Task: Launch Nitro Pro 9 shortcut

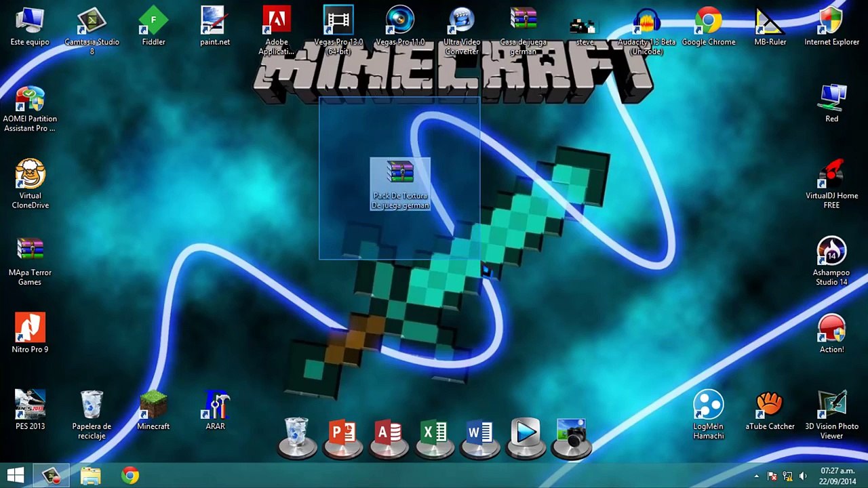Action: pyautogui.click(x=30, y=333)
